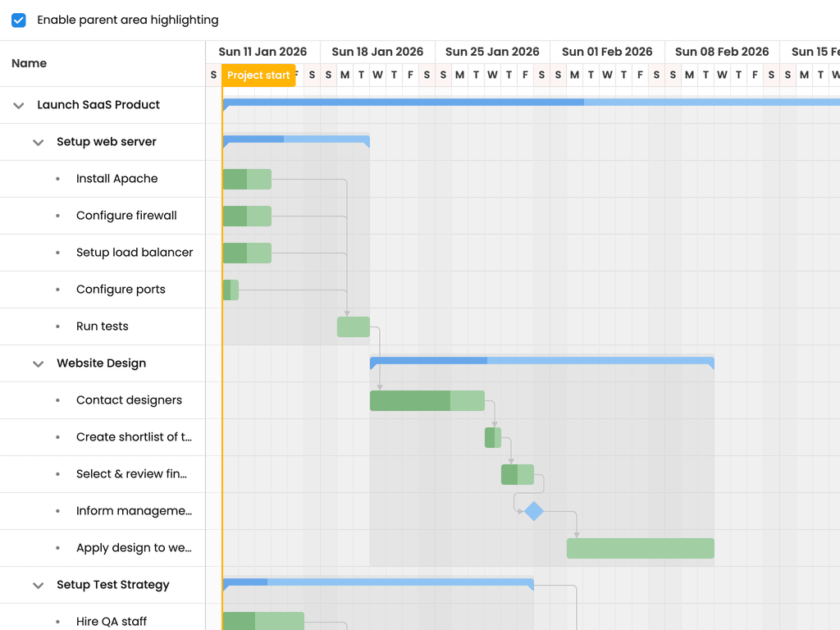Select Hire QA staff row
The width and height of the screenshot is (840, 630).
[103, 617]
